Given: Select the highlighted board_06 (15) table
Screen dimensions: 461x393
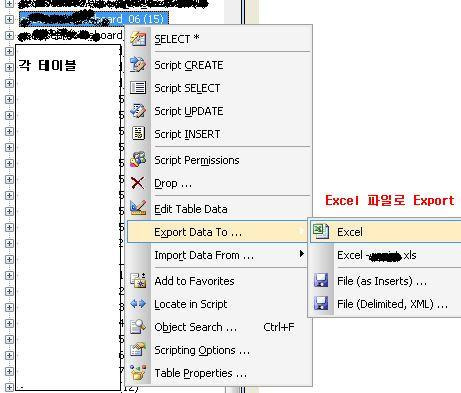Looking at the screenshot, I should pyautogui.click(x=94, y=19).
